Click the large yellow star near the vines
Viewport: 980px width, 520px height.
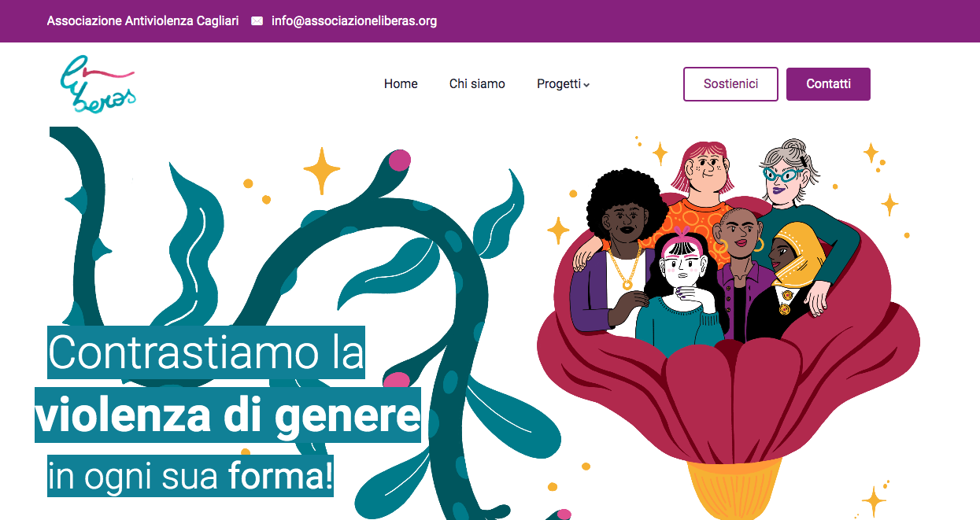[322, 171]
